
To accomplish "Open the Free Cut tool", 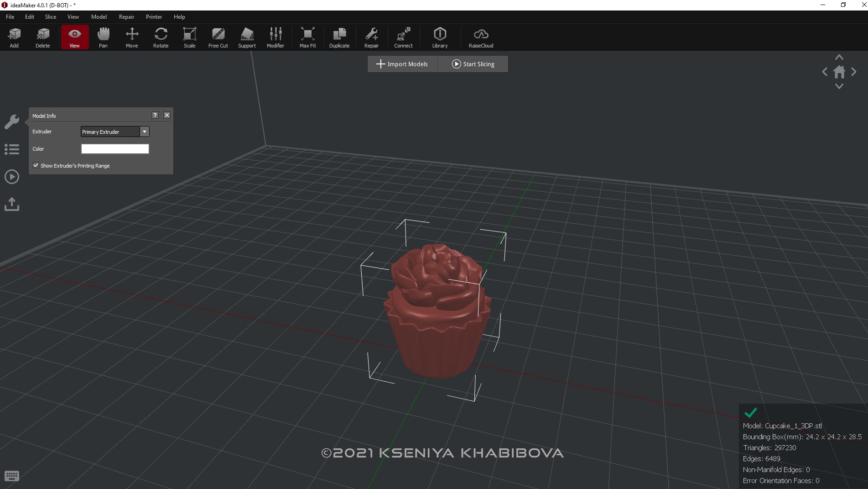I will (x=218, y=37).
